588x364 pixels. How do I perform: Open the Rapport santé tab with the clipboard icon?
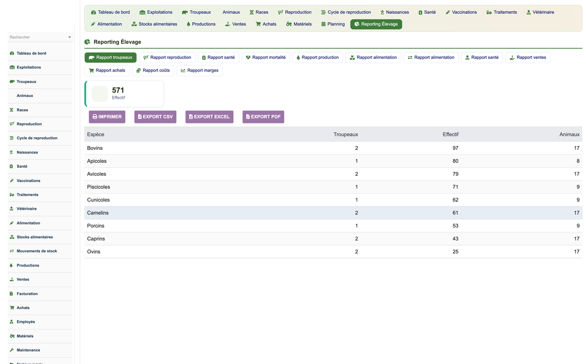coord(219,57)
